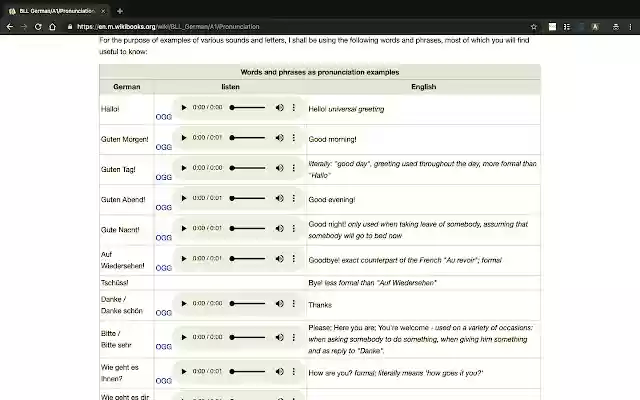
Task: Mute the Bitte sehr audio player
Action: pos(280,337)
